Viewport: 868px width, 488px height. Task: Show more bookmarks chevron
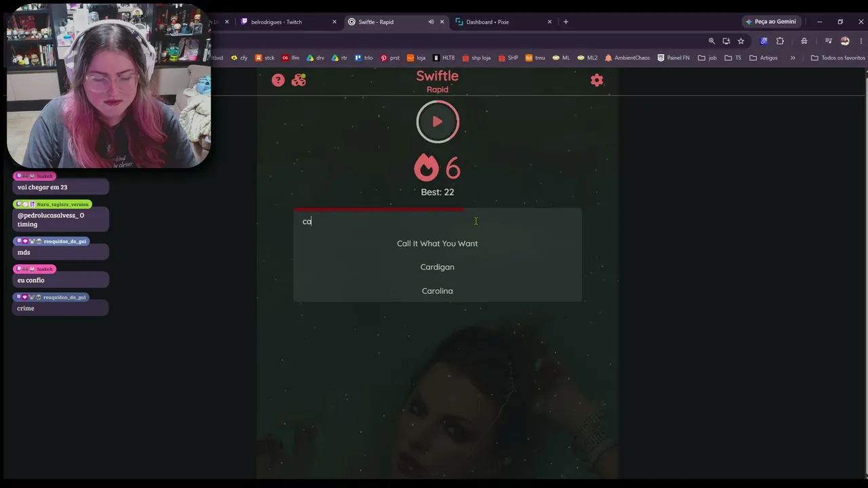(792, 58)
